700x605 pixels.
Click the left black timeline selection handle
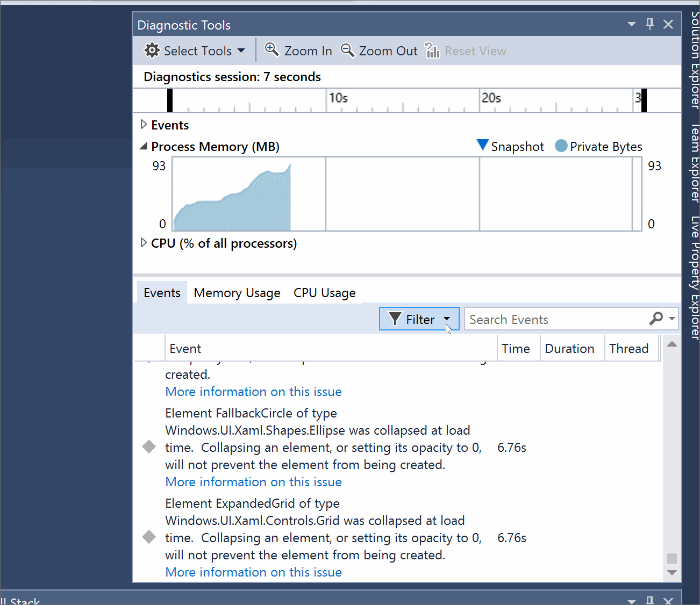(x=170, y=100)
